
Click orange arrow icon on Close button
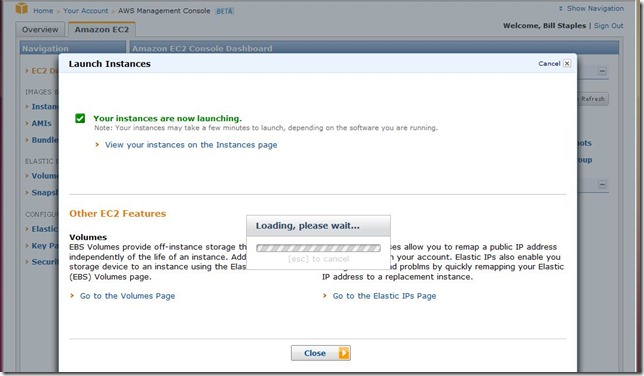click(x=344, y=353)
